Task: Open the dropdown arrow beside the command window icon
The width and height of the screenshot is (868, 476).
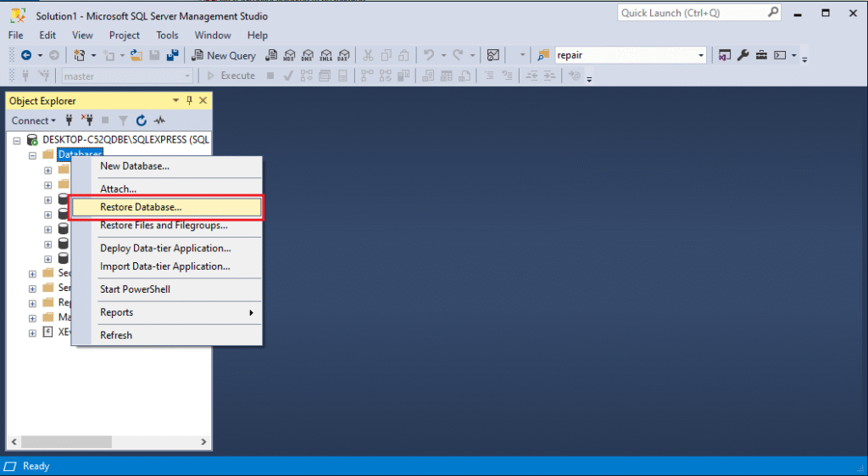Action: coord(793,55)
